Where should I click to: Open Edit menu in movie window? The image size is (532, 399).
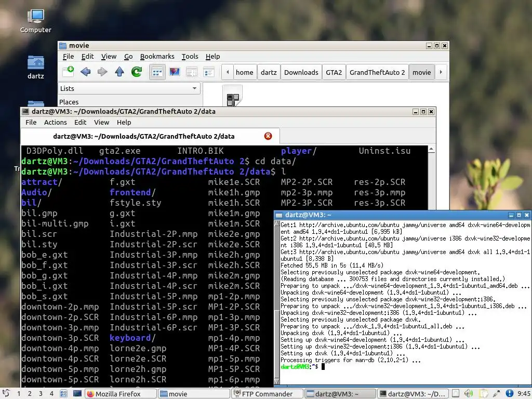point(87,56)
